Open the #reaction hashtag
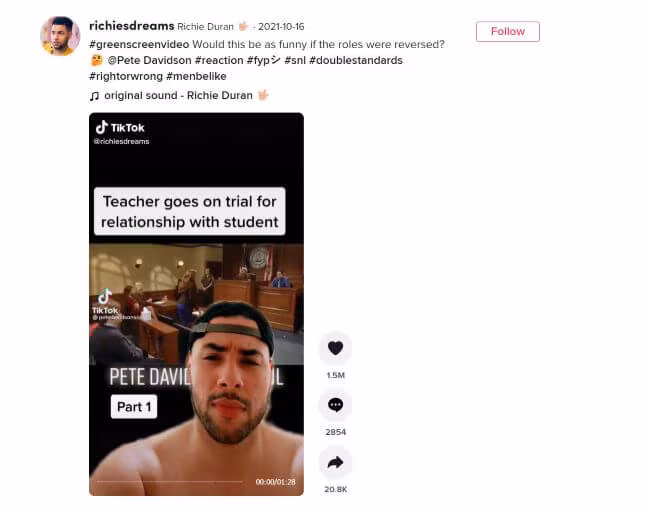 point(219,61)
